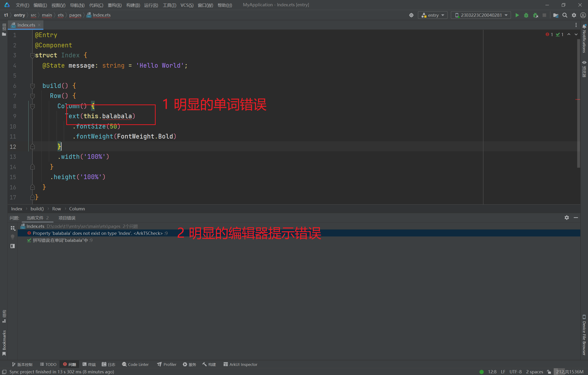This screenshot has width=588, height=375.
Task: Switch to 项目错误 tab view
Action: [66, 218]
